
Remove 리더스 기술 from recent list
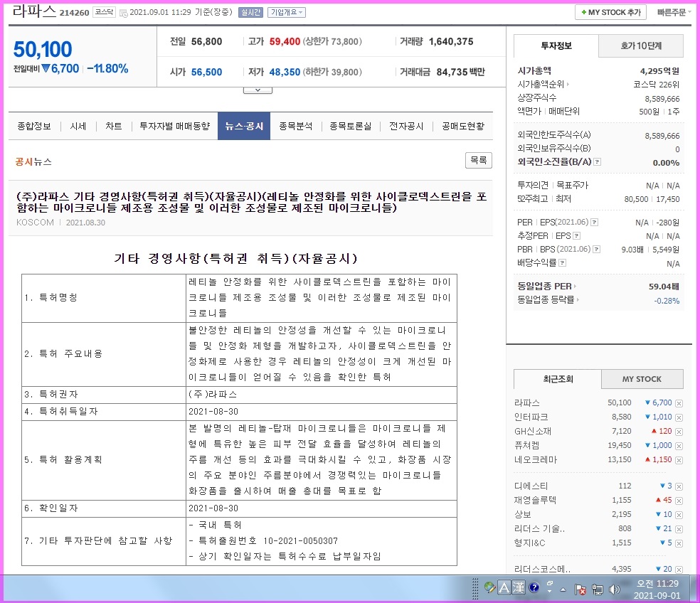[x=679, y=529]
